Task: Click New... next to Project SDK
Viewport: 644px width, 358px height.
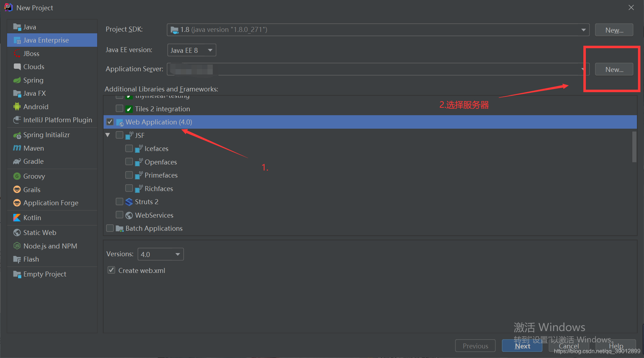Action: tap(614, 30)
